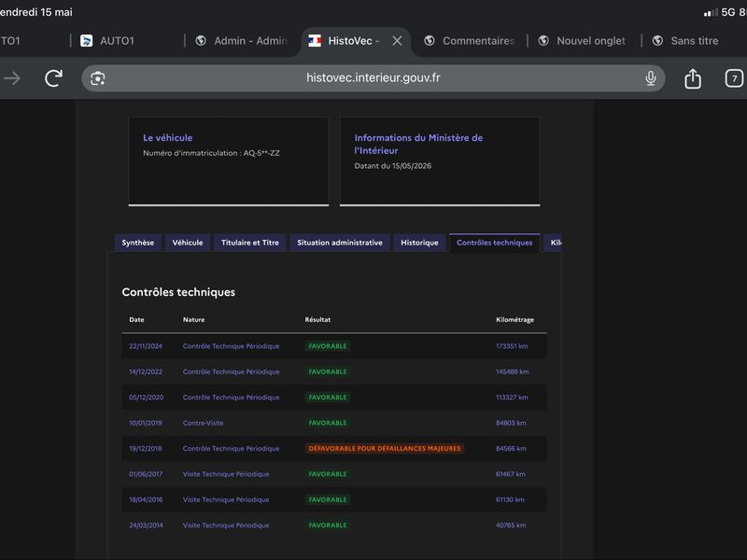Tap the camera lens icon in address bar
Viewport: 747px width, 560px height.
(x=98, y=78)
